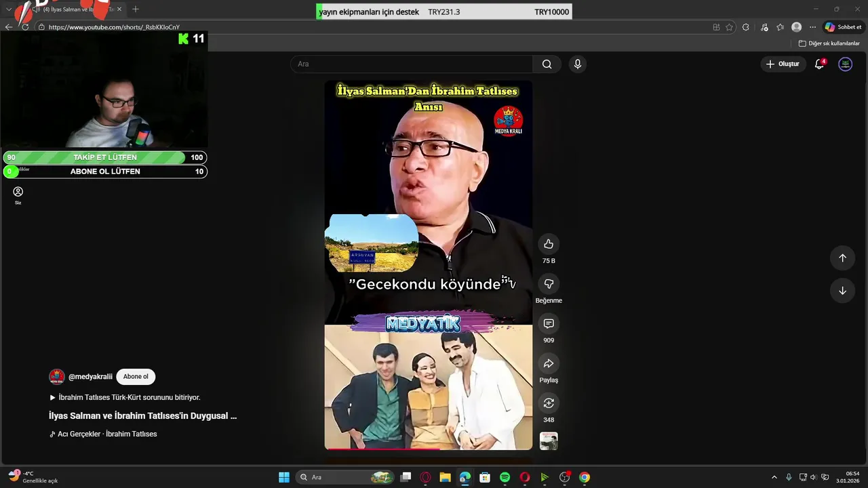The height and width of the screenshot is (488, 868).
Task: Add page to favorites with star icon
Action: tap(730, 27)
